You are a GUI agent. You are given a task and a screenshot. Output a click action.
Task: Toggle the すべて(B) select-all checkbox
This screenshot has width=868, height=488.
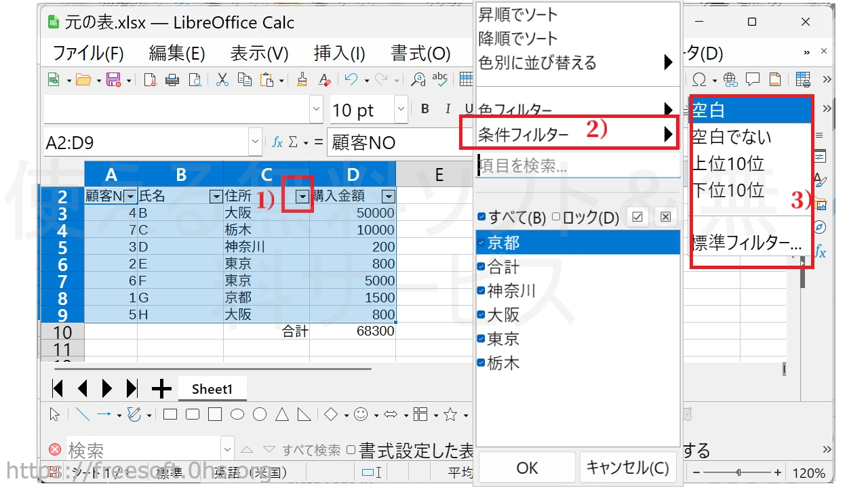481,217
